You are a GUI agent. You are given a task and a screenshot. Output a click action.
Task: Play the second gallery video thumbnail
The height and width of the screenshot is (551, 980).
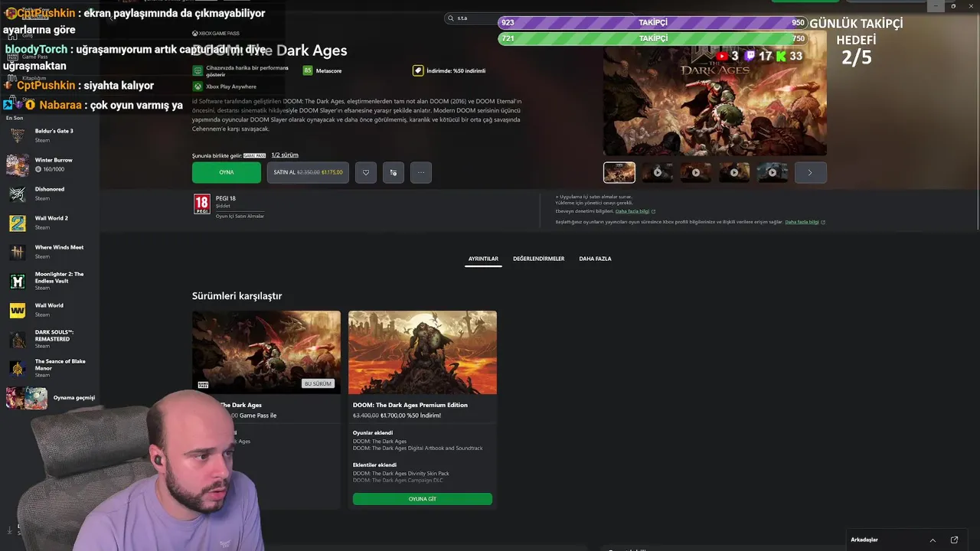coord(658,172)
